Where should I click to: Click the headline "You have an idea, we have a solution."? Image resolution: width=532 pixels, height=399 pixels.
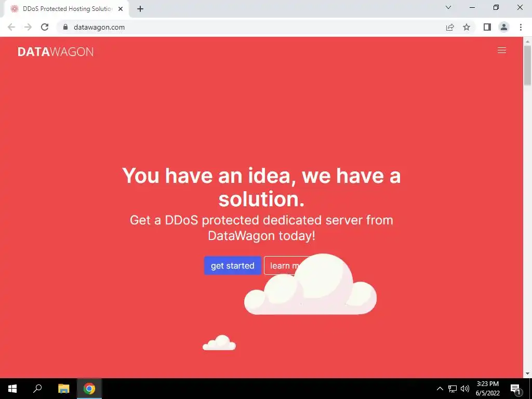coord(261,187)
